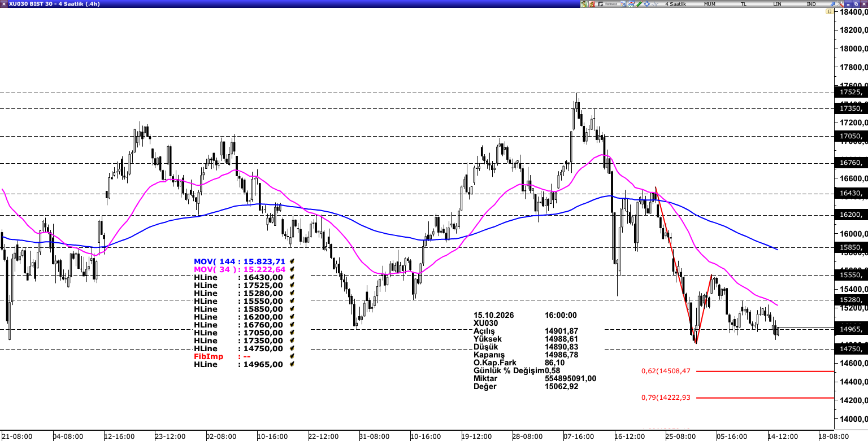
Task: Click the 15850, price tag on axis
Action: coord(851,247)
